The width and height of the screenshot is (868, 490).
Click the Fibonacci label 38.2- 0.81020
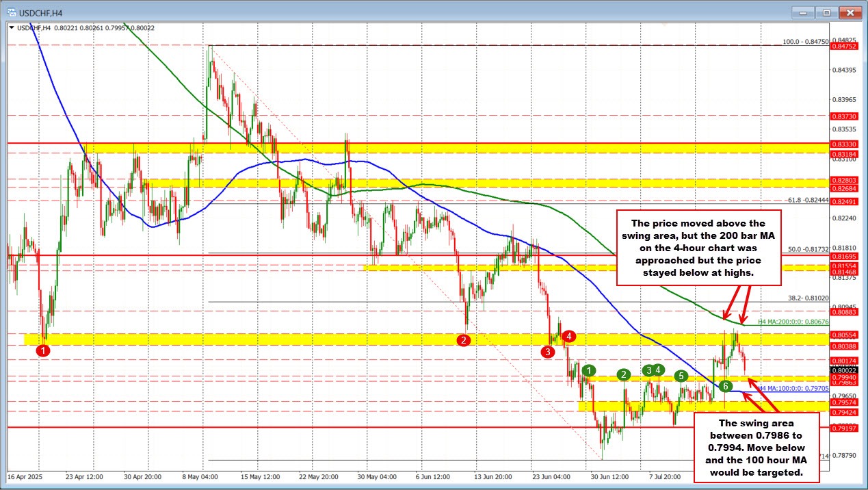[808, 298]
